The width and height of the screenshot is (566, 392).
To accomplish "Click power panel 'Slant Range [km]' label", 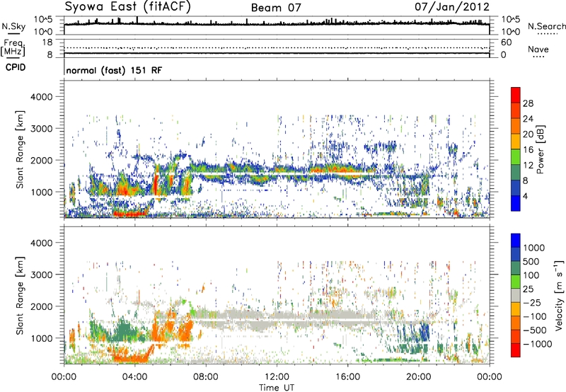I will coord(20,149).
